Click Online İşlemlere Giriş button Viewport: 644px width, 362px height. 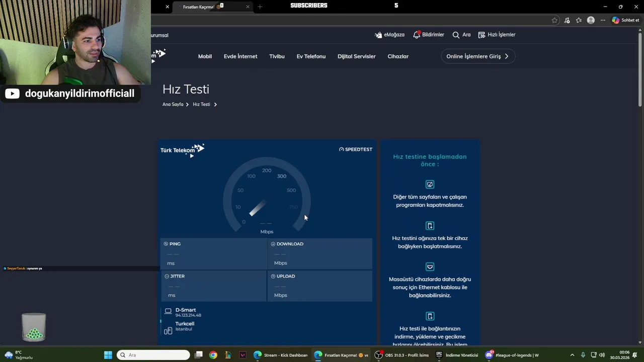click(x=477, y=56)
